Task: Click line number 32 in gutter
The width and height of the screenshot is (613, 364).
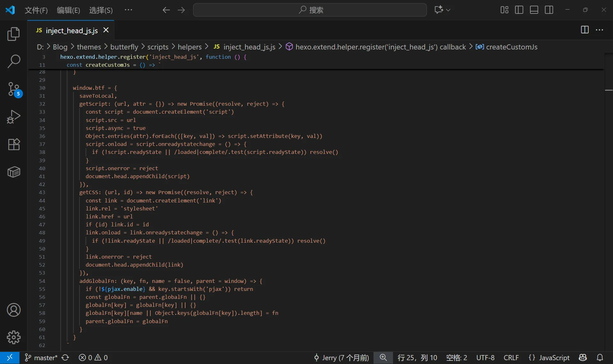Action: click(42, 104)
